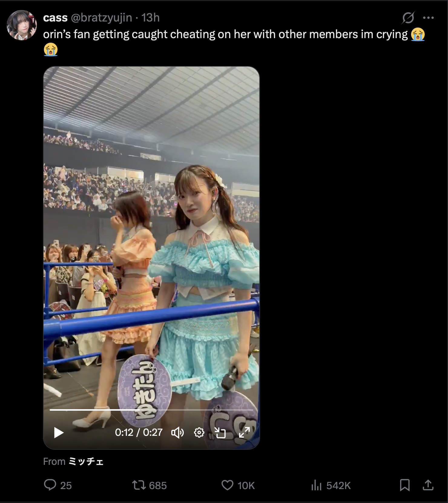Open the cass display name link
The height and width of the screenshot is (503, 448).
click(x=55, y=18)
